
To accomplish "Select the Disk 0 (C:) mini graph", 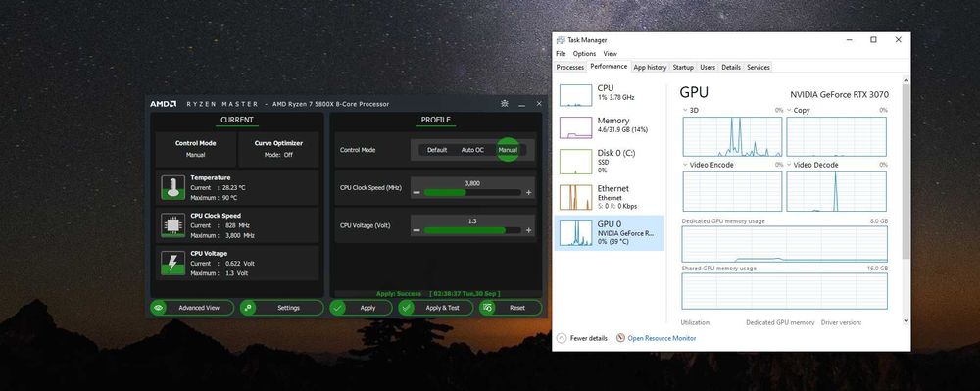I will tap(575, 161).
